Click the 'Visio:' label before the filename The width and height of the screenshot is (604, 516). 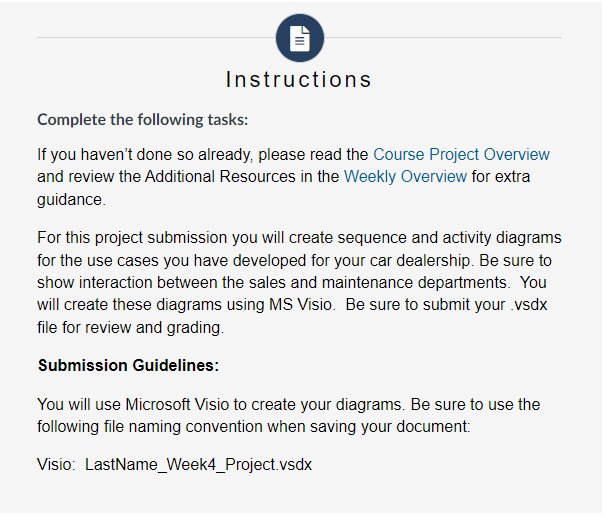56,465
